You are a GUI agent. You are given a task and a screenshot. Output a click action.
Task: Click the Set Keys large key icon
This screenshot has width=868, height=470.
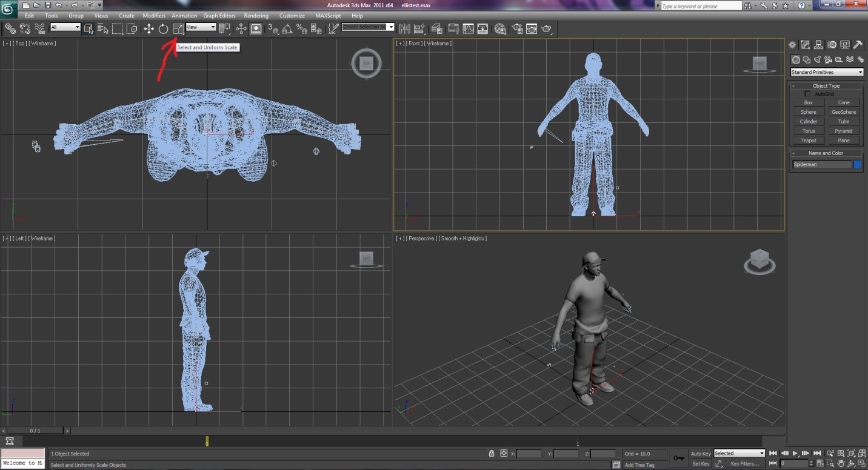678,457
